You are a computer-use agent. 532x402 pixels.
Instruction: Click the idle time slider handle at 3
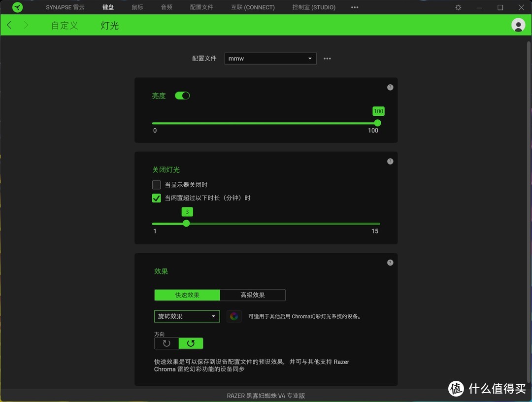pos(186,223)
